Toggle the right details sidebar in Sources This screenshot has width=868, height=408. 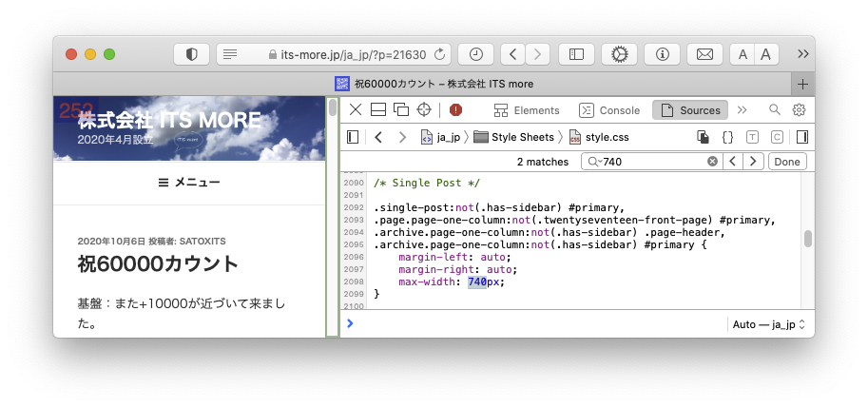click(802, 137)
